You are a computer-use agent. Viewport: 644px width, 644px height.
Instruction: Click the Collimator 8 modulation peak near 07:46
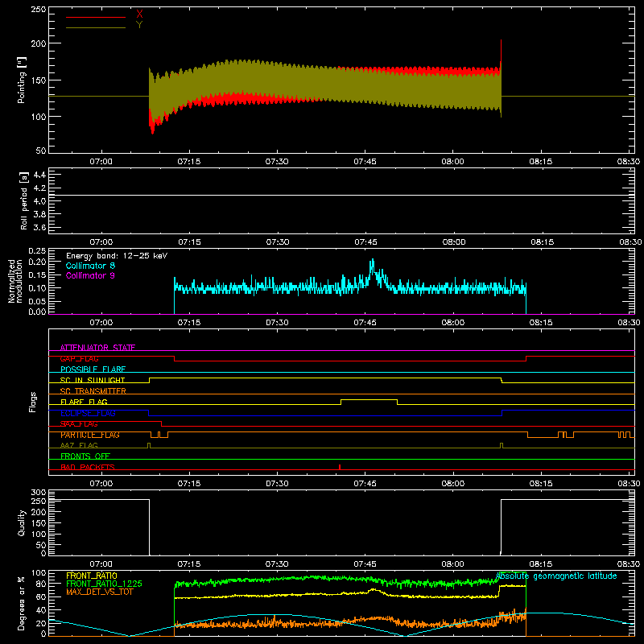pos(373,263)
